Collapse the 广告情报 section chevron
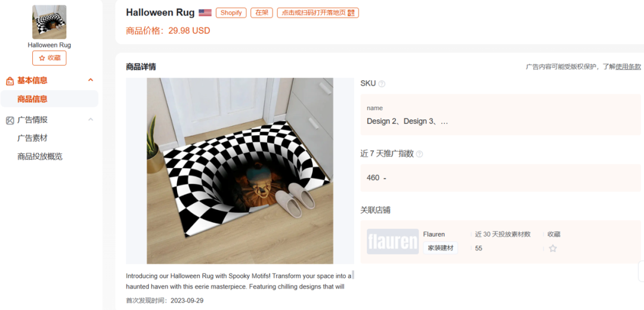The width and height of the screenshot is (644, 310). [x=91, y=119]
